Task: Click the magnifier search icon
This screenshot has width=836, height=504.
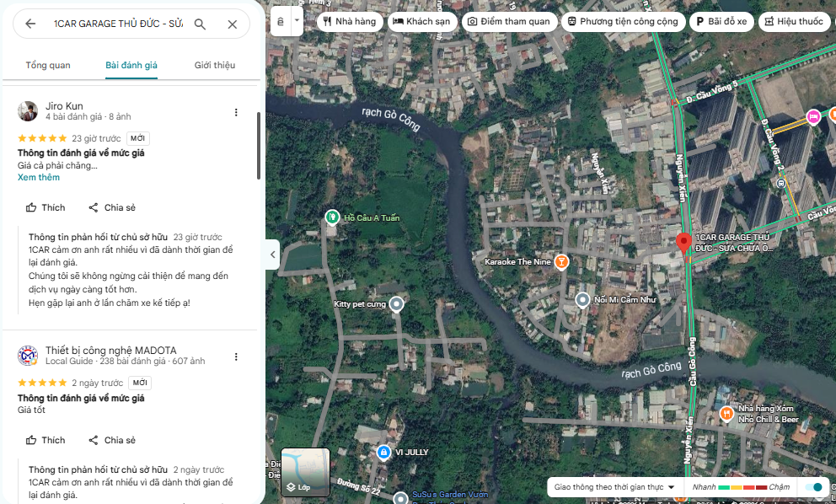Action: pyautogui.click(x=200, y=24)
